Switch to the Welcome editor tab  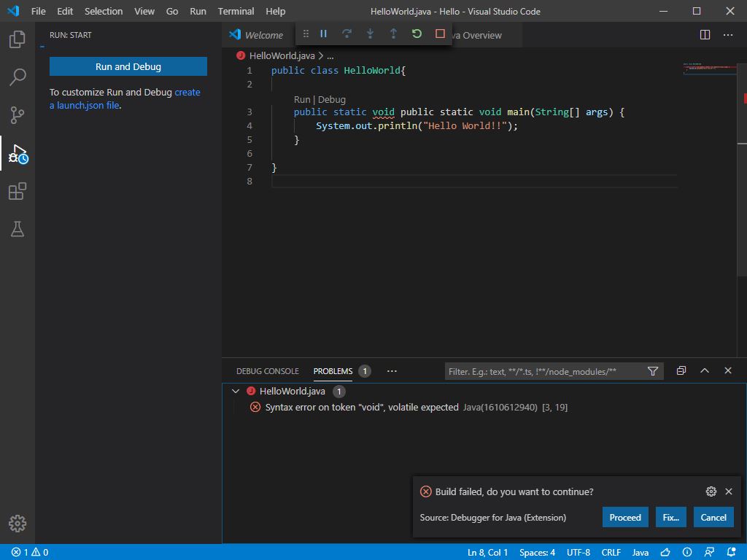tap(258, 35)
